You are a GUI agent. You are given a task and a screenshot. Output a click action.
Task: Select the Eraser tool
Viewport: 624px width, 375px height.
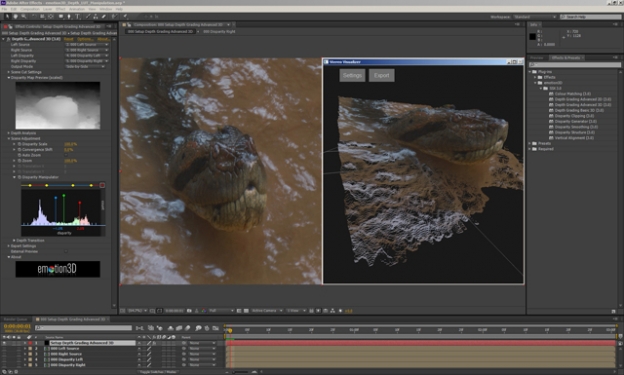click(104, 16)
